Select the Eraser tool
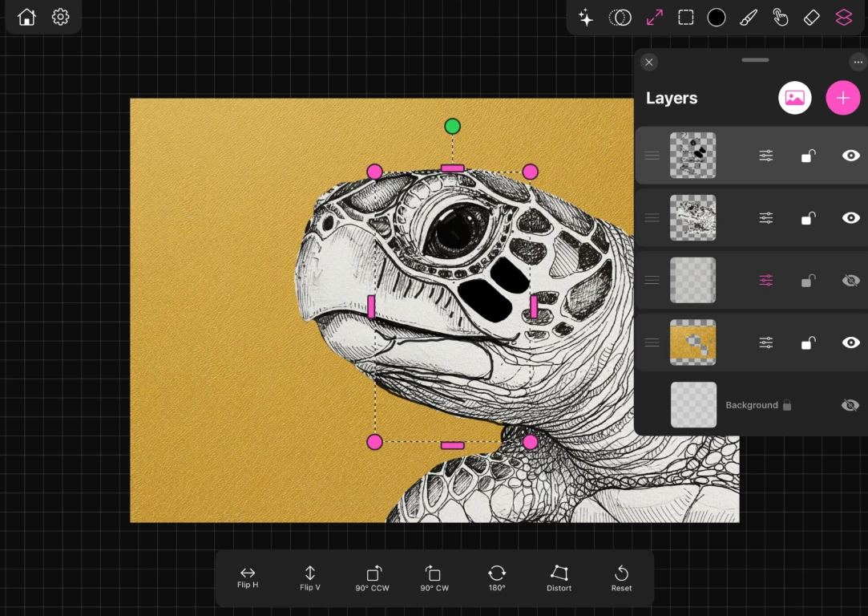Viewport: 868px width, 616px height. (812, 18)
